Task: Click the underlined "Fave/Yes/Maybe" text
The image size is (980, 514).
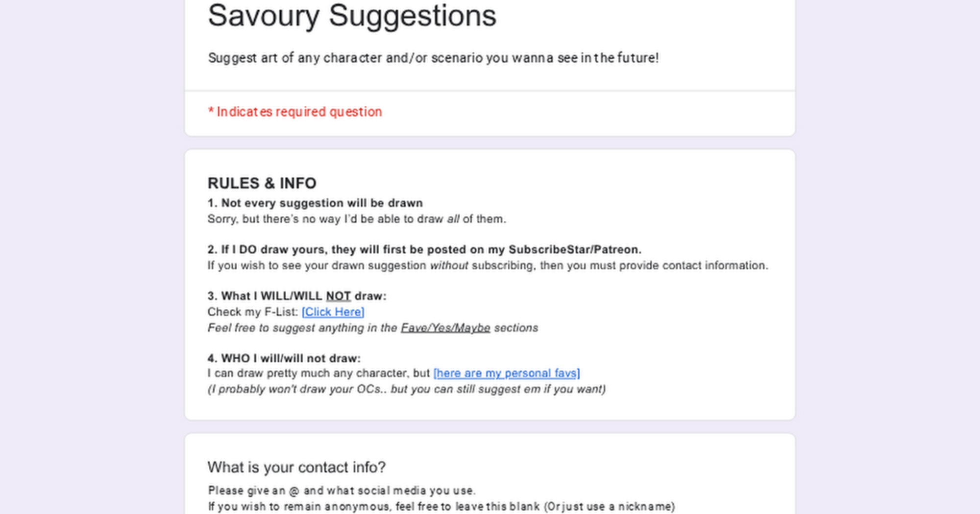Action: tap(445, 328)
